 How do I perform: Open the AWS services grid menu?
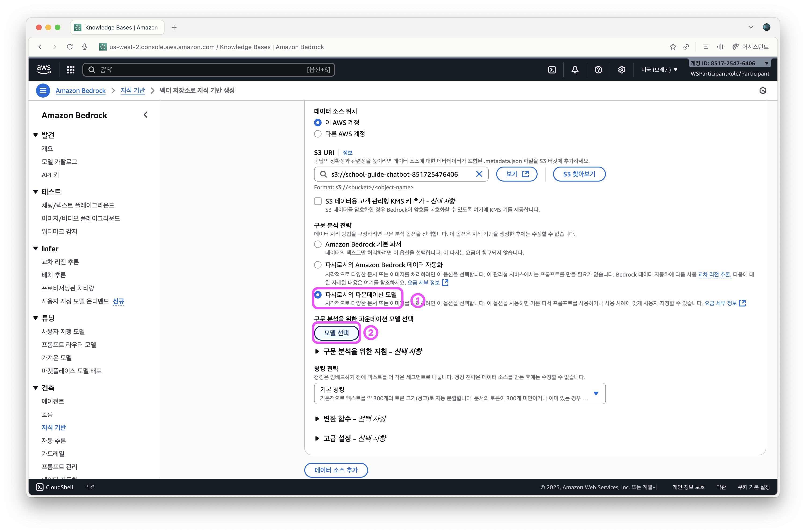click(71, 69)
